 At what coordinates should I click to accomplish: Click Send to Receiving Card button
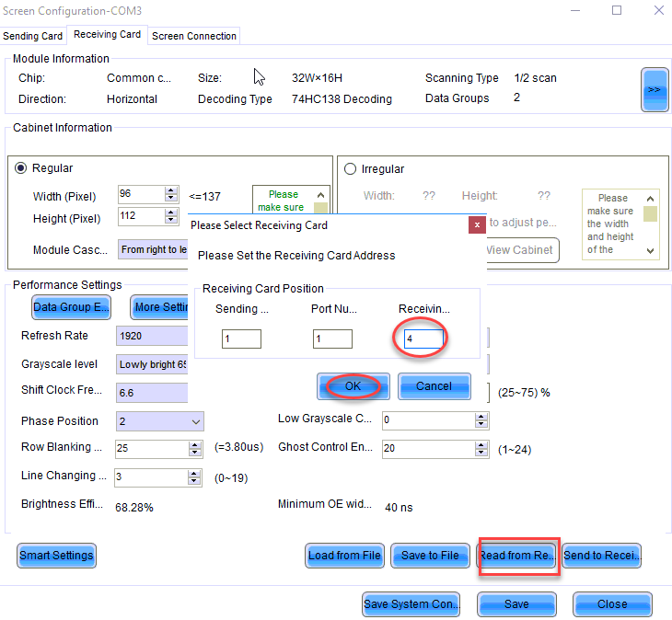tap(602, 556)
